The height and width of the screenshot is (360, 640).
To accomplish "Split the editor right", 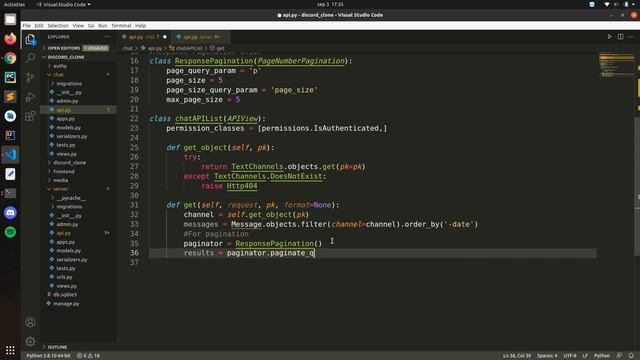I will pos(620,37).
